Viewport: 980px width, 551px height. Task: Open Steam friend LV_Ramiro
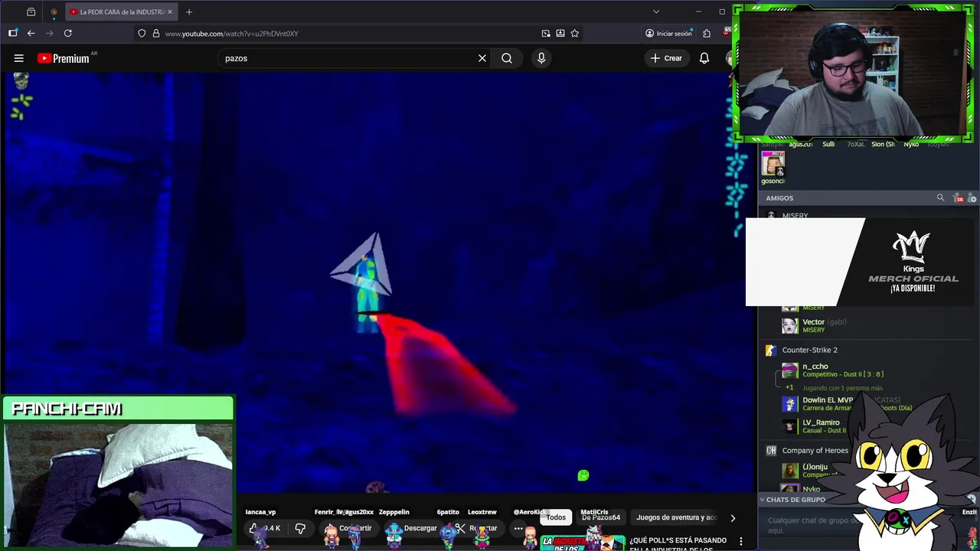click(x=813, y=425)
